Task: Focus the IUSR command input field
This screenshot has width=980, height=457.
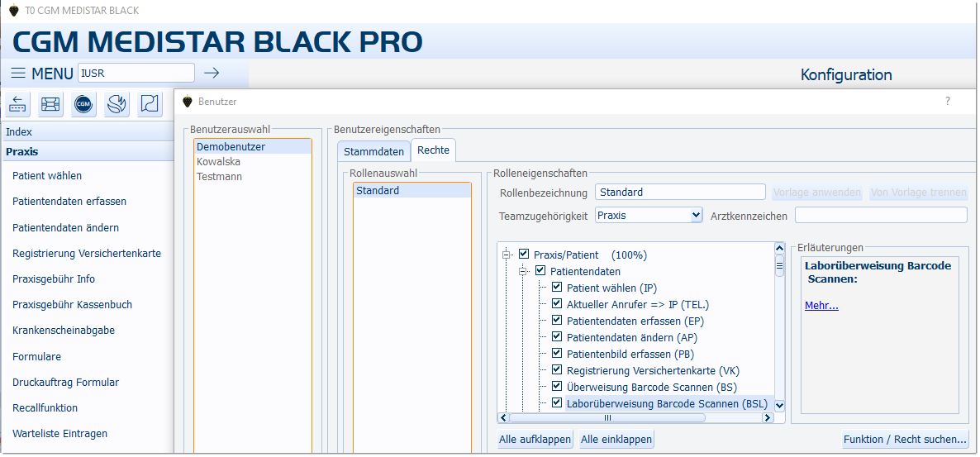Action: click(x=136, y=74)
